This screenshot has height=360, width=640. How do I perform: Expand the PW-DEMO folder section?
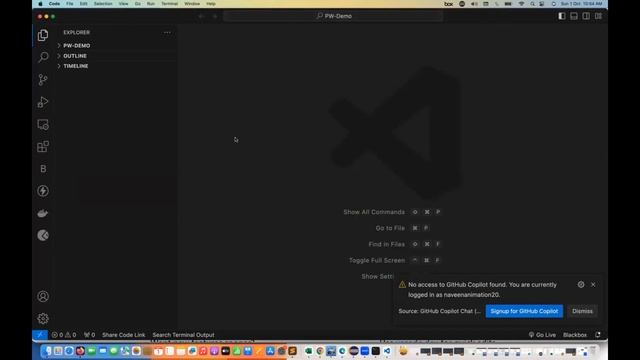tap(116, 46)
